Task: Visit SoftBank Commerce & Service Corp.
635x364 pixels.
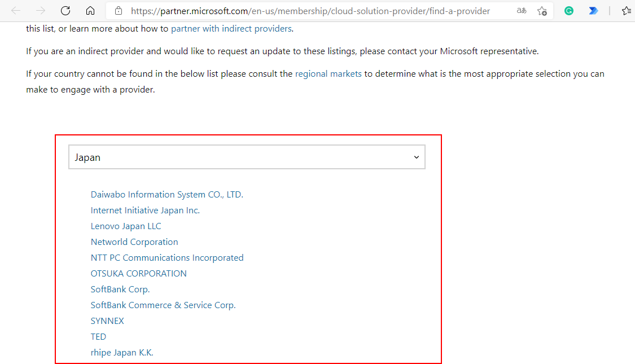Action: tap(163, 305)
